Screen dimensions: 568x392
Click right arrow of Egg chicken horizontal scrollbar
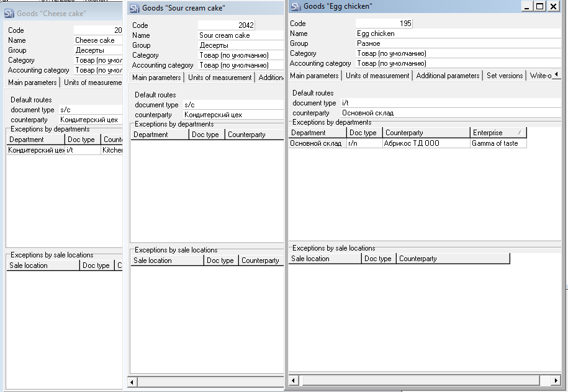[x=556, y=380]
